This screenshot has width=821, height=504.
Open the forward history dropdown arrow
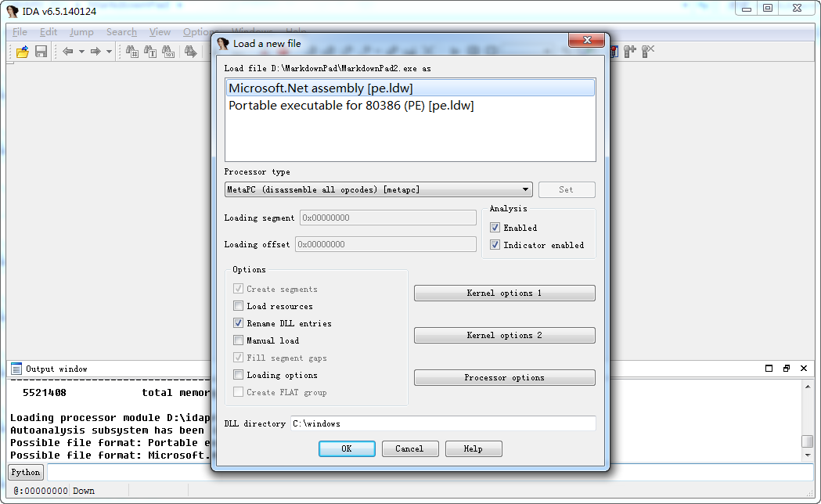(x=109, y=52)
